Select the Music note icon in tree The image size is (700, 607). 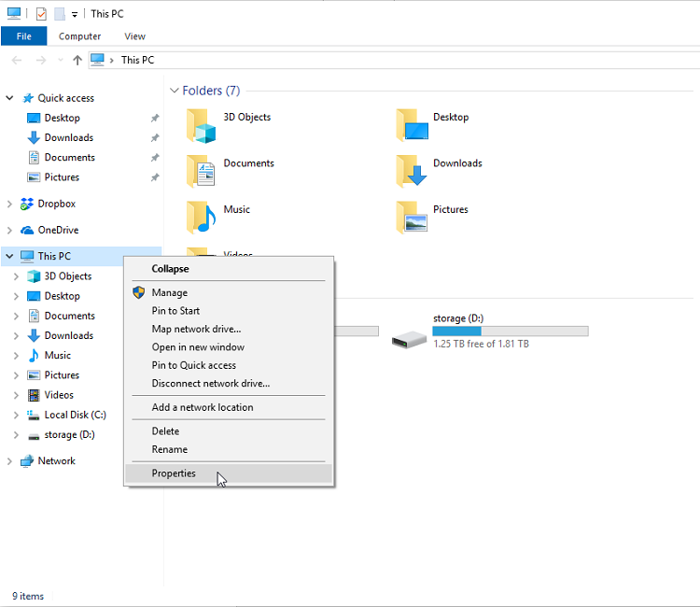point(34,356)
